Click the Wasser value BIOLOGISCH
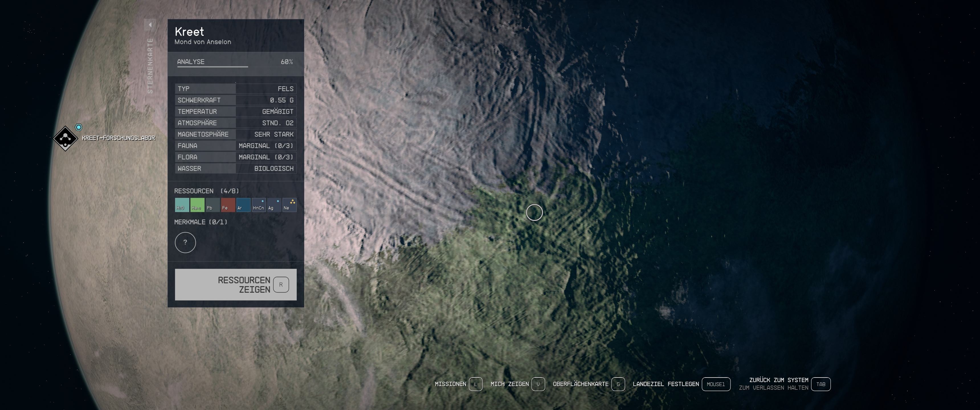 (x=274, y=169)
